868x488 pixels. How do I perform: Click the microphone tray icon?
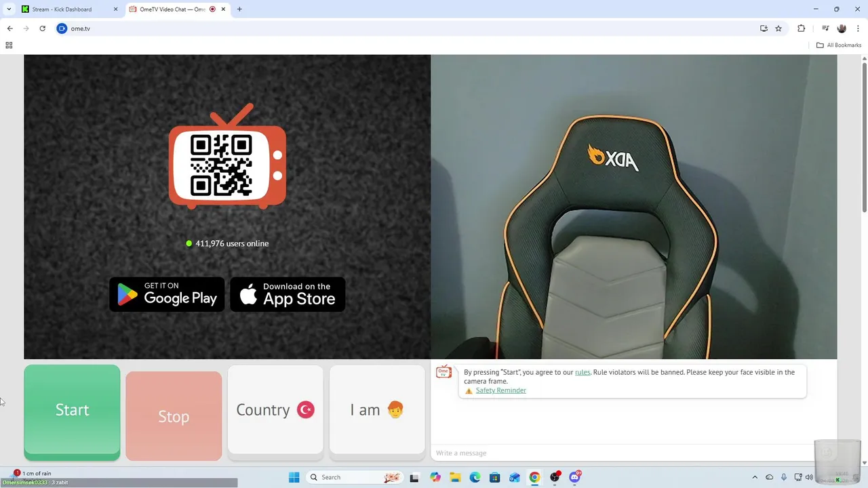tap(784, 477)
